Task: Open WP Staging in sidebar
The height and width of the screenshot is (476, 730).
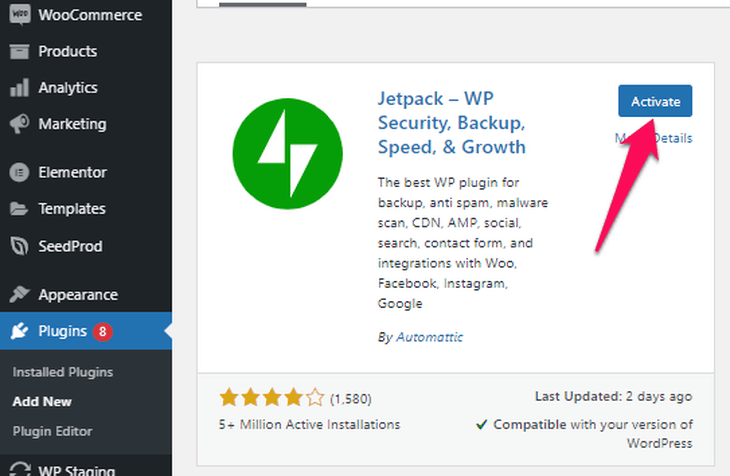Action: tap(76, 470)
